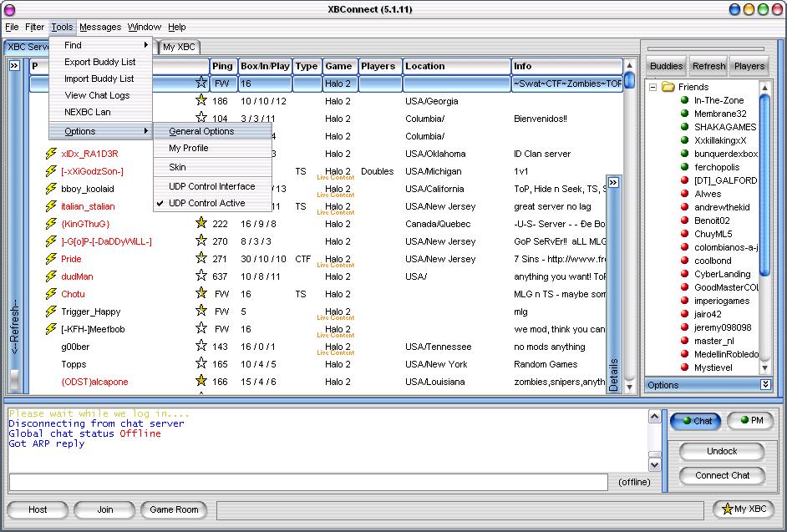Viewport: 787px width, 532px height.
Task: Collapse the Friends tree node
Action: 653,88
